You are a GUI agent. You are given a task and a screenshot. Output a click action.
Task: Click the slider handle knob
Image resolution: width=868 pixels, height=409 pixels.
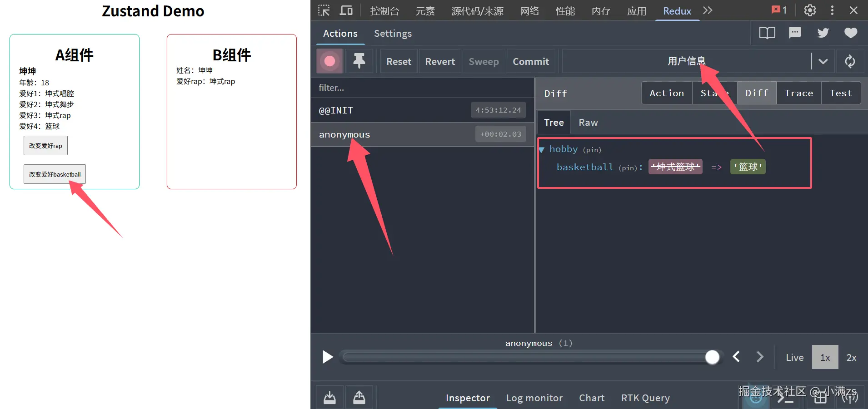pos(712,358)
